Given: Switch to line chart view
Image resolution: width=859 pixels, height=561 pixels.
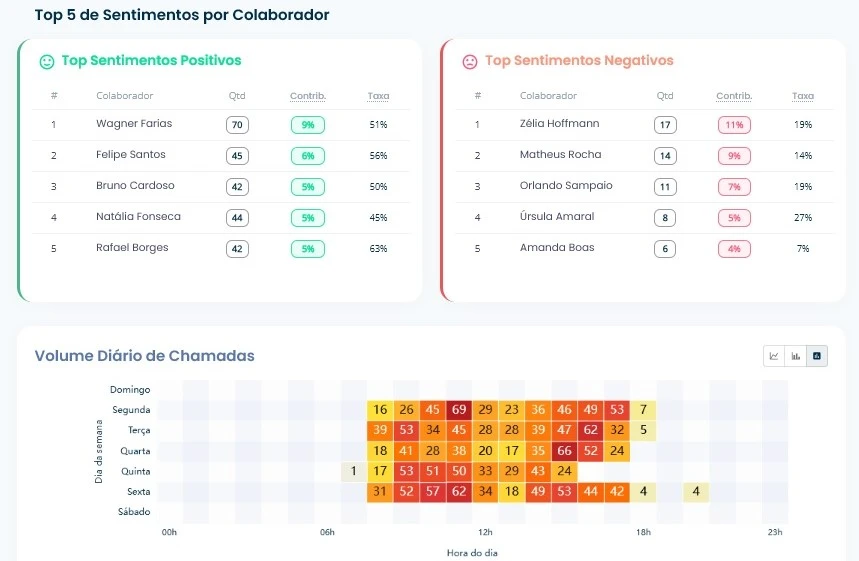Looking at the screenshot, I should pyautogui.click(x=774, y=356).
